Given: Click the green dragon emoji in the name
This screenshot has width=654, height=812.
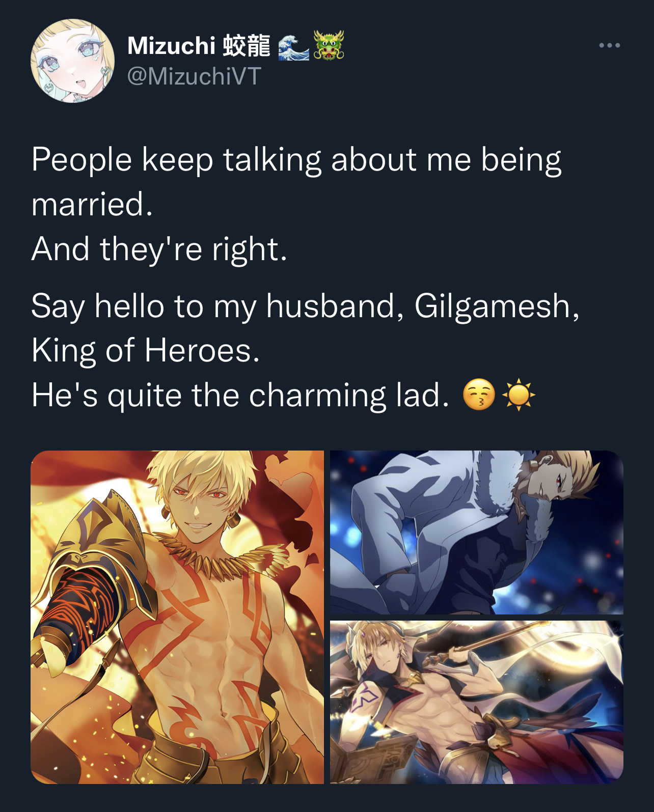Looking at the screenshot, I should pos(329,45).
